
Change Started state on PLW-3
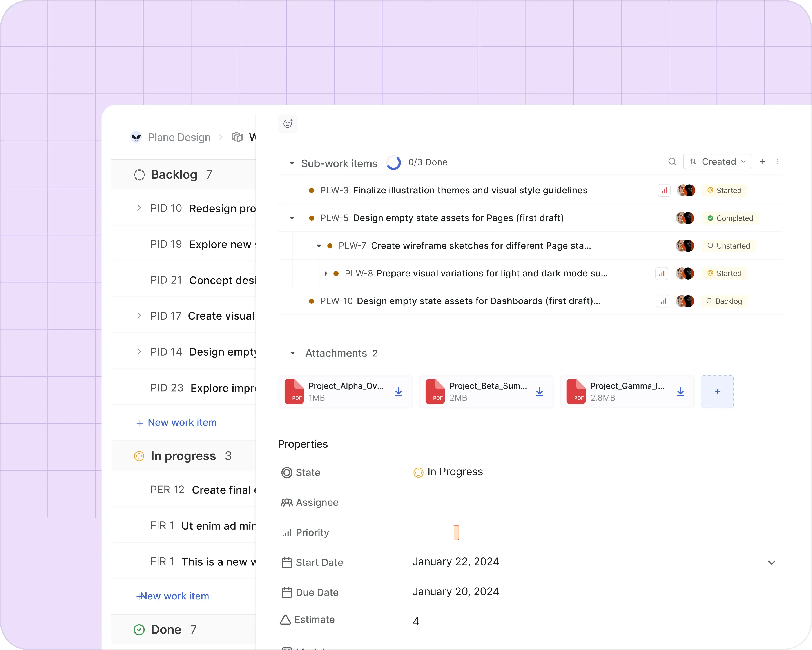point(724,191)
